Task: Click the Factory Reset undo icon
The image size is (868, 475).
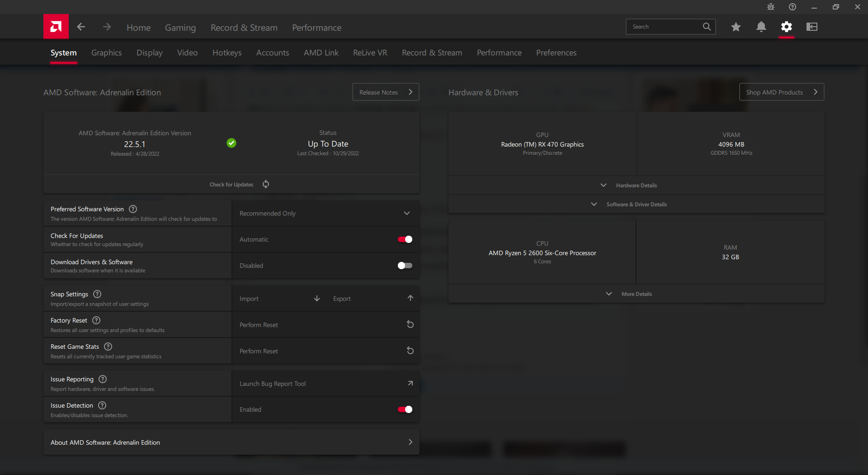Action: click(x=410, y=324)
